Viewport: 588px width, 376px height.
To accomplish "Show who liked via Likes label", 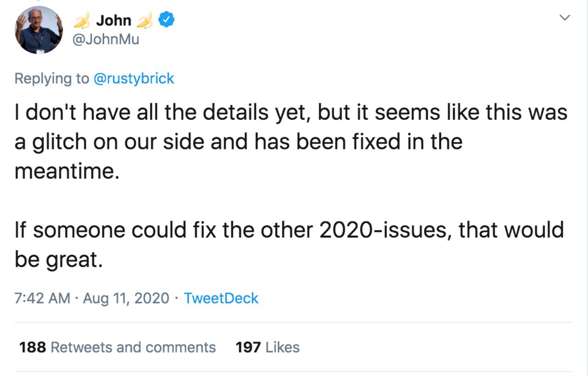I will 282,347.
